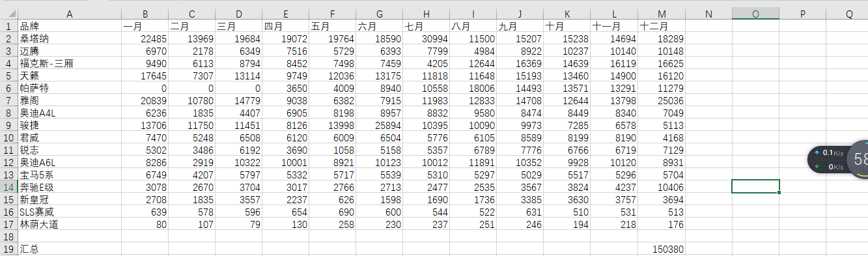Click the 58 percent circular indicator
868x256 pixels.
tap(858, 159)
